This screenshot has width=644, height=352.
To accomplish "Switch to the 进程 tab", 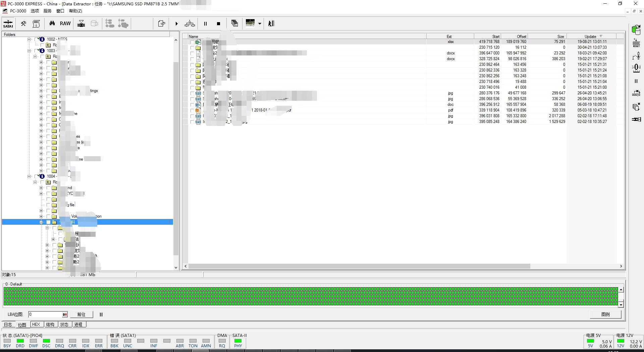I will pyautogui.click(x=78, y=324).
